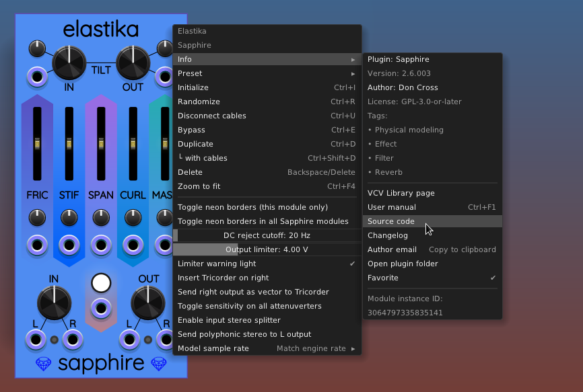
Task: Choose Disconnect cables menu entry
Action: point(267,116)
